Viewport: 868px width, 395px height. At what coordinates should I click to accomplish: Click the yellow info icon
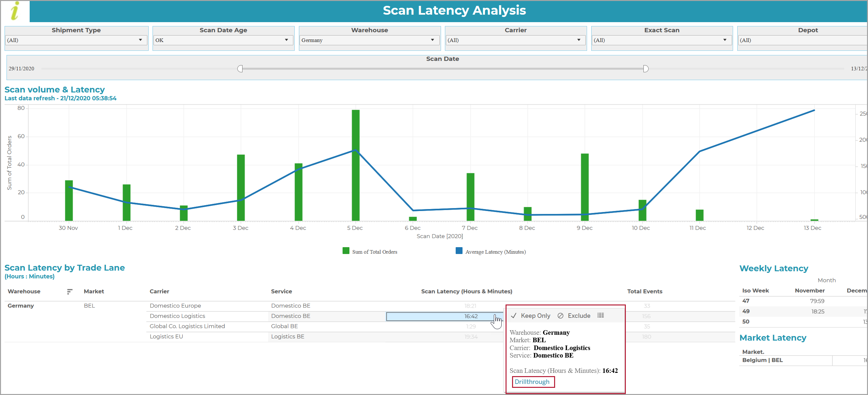click(x=14, y=11)
